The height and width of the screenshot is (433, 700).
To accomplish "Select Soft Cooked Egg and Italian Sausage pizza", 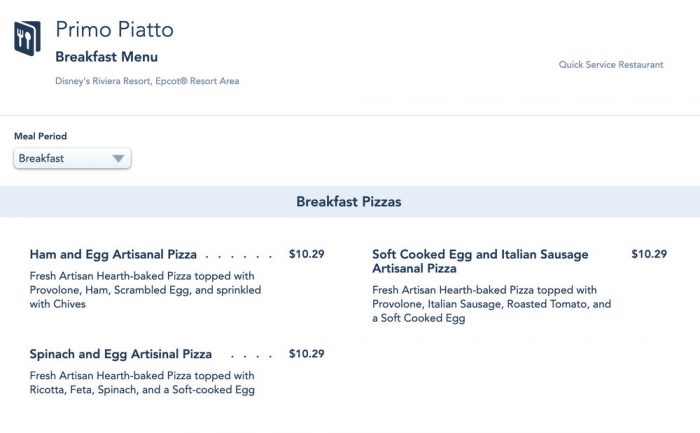I will tap(480, 261).
